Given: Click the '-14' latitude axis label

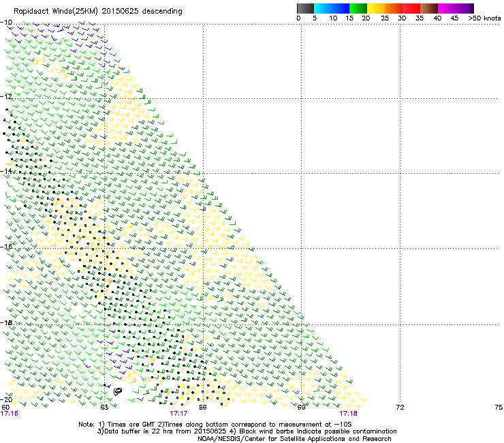Looking at the screenshot, I should click(x=6, y=171).
